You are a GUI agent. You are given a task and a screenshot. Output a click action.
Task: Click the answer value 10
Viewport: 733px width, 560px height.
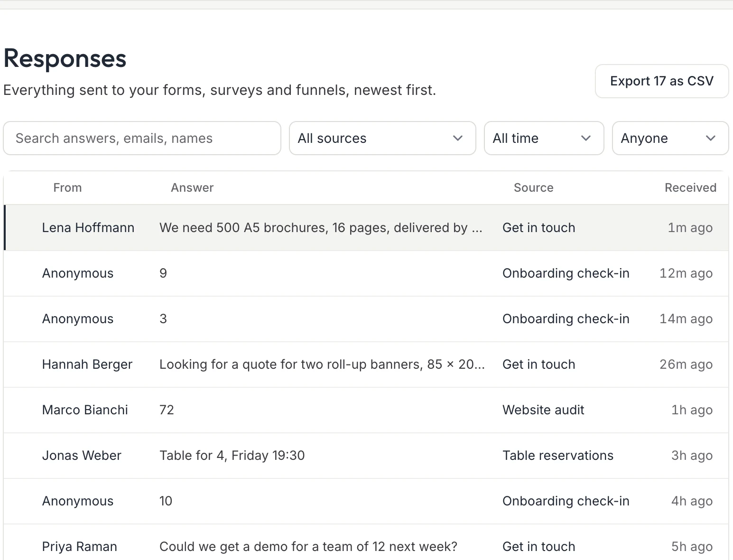click(166, 501)
